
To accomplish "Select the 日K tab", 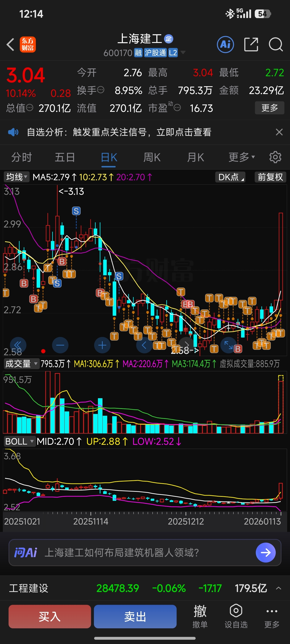I will tap(109, 158).
